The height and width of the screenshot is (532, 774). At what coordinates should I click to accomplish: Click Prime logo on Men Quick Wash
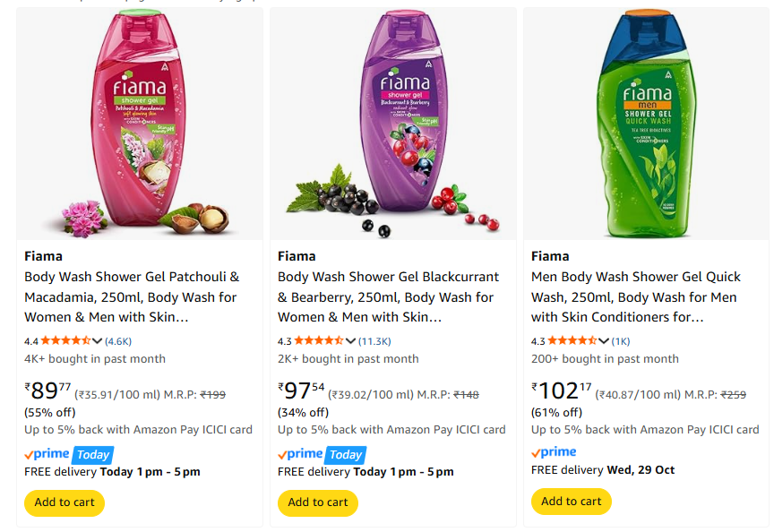coord(555,452)
